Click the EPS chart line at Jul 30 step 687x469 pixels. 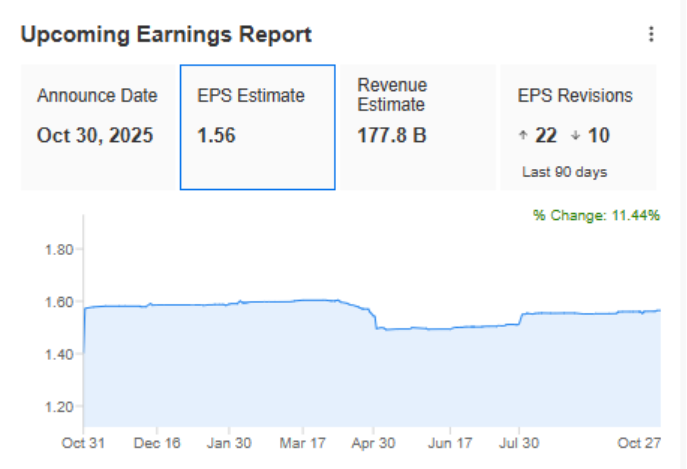(x=521, y=319)
